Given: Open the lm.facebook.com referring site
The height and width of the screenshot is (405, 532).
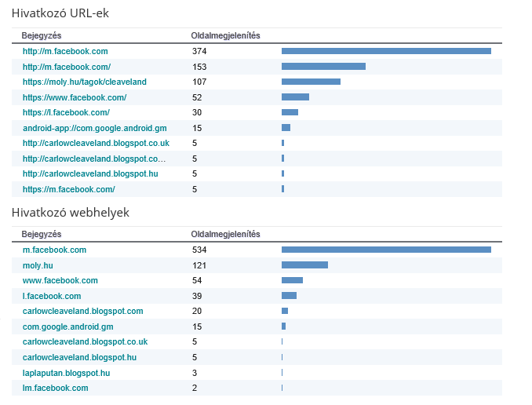Looking at the screenshot, I should tap(55, 388).
